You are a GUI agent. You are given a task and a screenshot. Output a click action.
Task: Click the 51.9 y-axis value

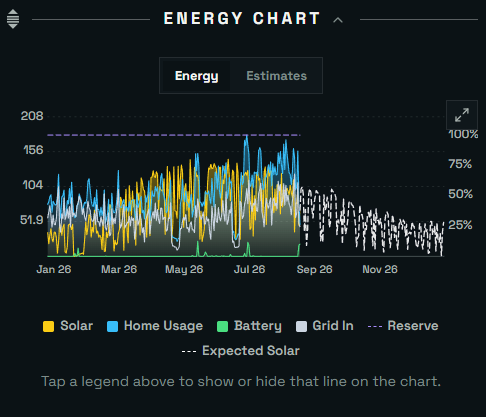[32, 220]
